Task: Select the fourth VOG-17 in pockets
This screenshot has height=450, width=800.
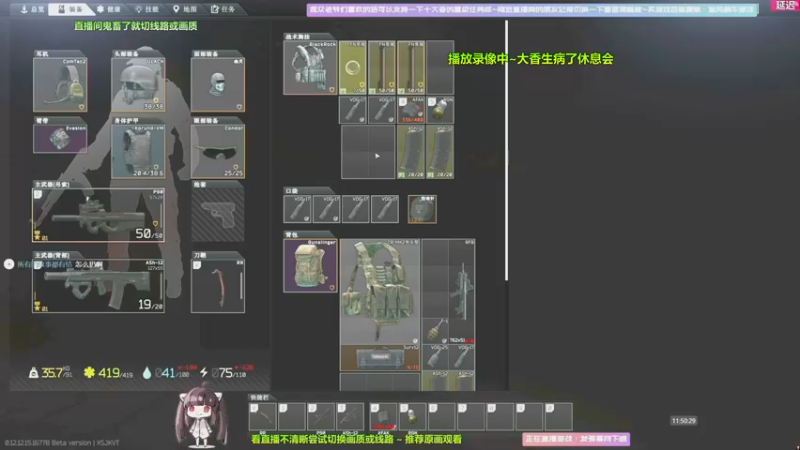Action: [x=385, y=209]
